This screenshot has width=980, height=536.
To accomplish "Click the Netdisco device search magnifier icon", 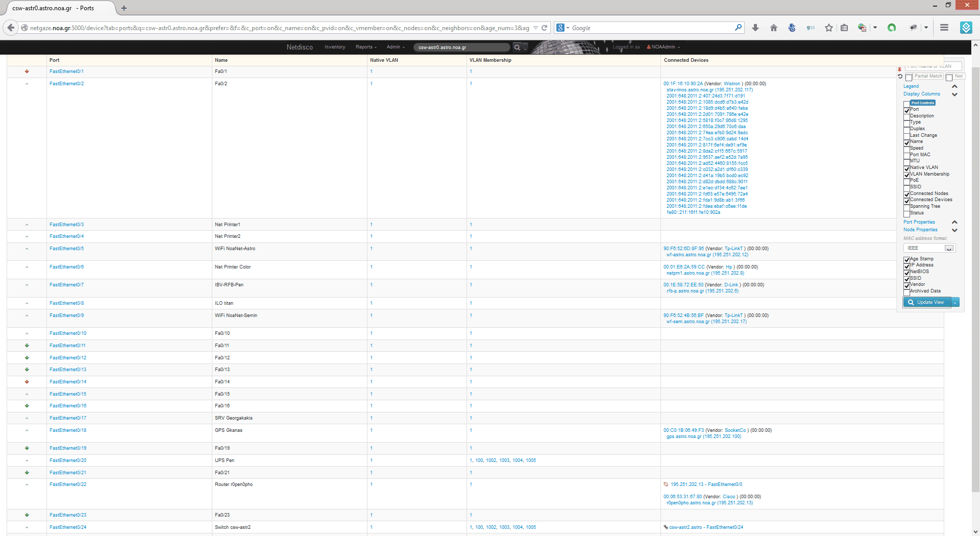I will tap(517, 47).
